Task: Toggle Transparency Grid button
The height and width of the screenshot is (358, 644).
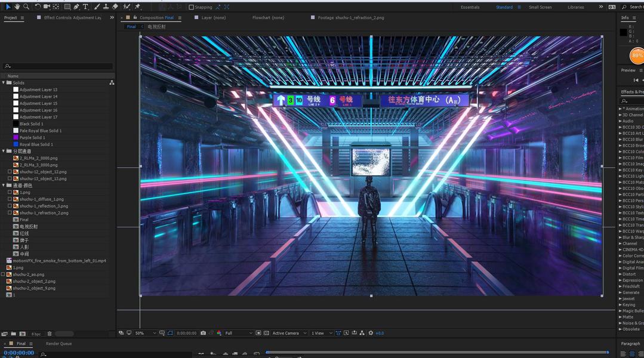Action: 266,333
